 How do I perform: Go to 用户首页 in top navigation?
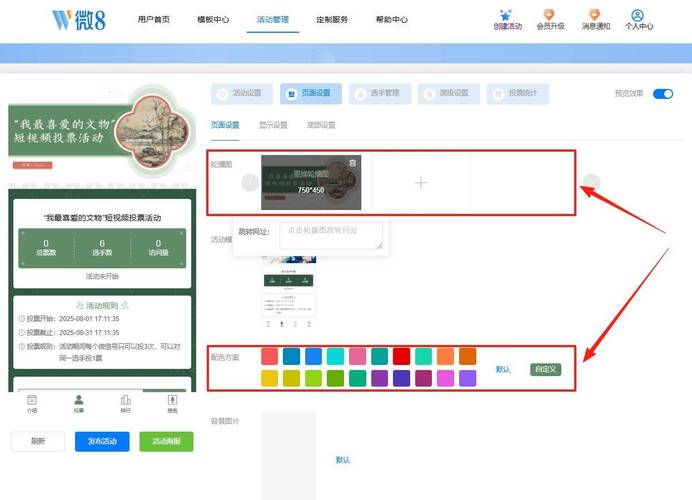(x=154, y=19)
